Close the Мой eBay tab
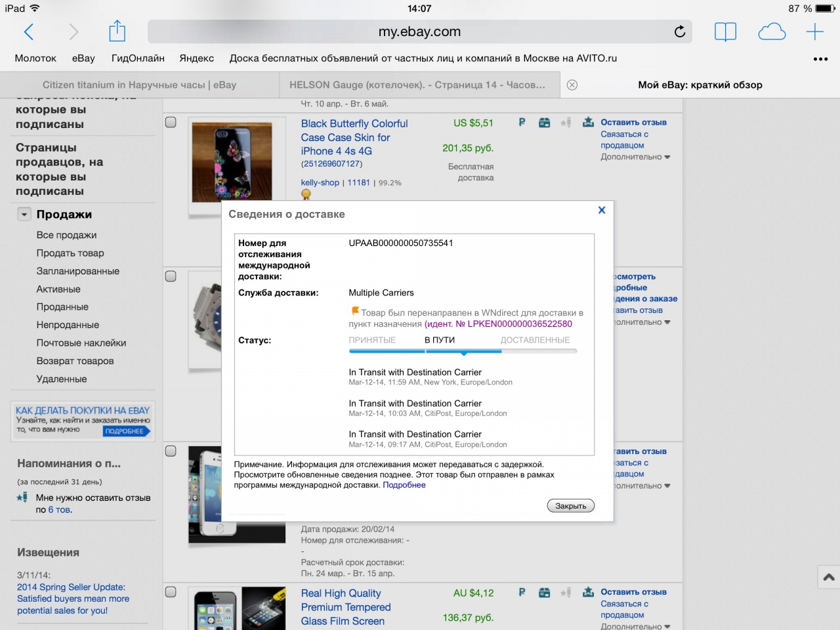The height and width of the screenshot is (630, 840). coord(572,85)
